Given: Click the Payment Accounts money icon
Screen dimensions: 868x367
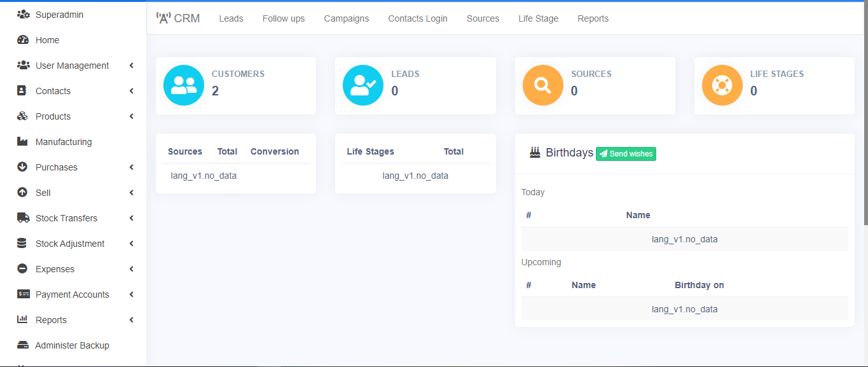Looking at the screenshot, I should tap(23, 294).
